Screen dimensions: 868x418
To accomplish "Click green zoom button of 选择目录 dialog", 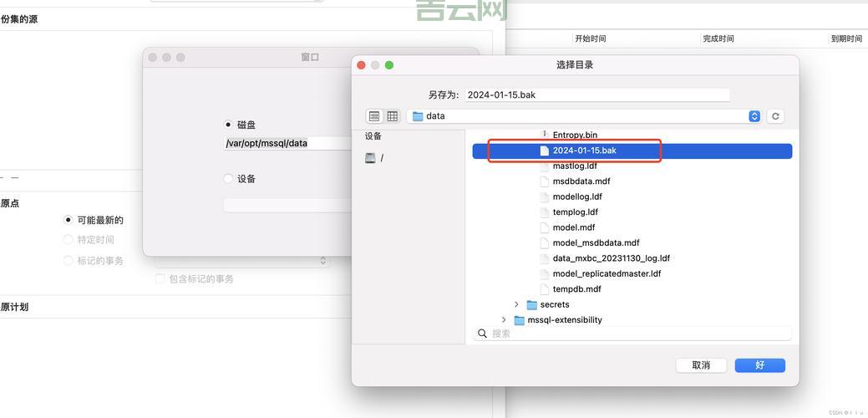I will click(389, 65).
